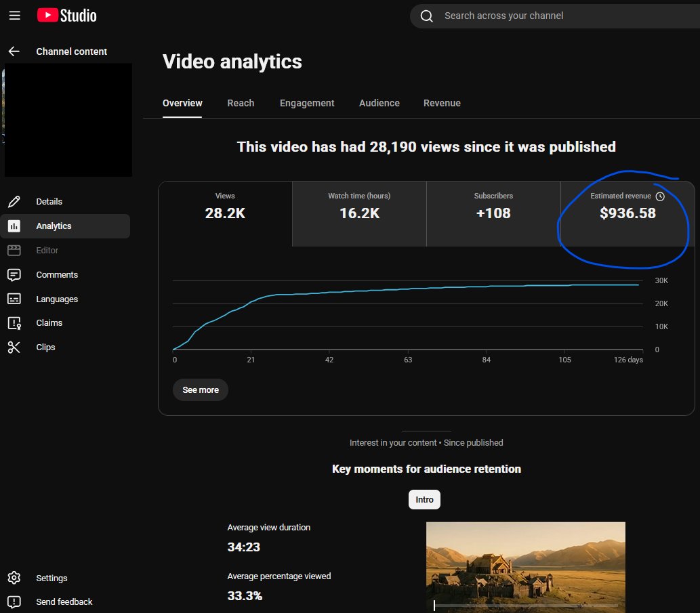
Task: Click the search magnifier icon
Action: tap(427, 16)
